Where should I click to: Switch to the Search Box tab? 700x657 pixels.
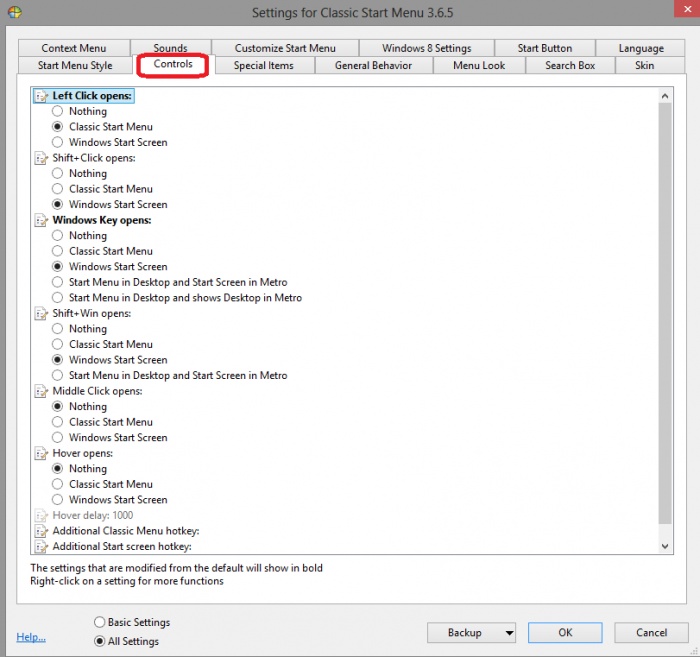(x=570, y=66)
